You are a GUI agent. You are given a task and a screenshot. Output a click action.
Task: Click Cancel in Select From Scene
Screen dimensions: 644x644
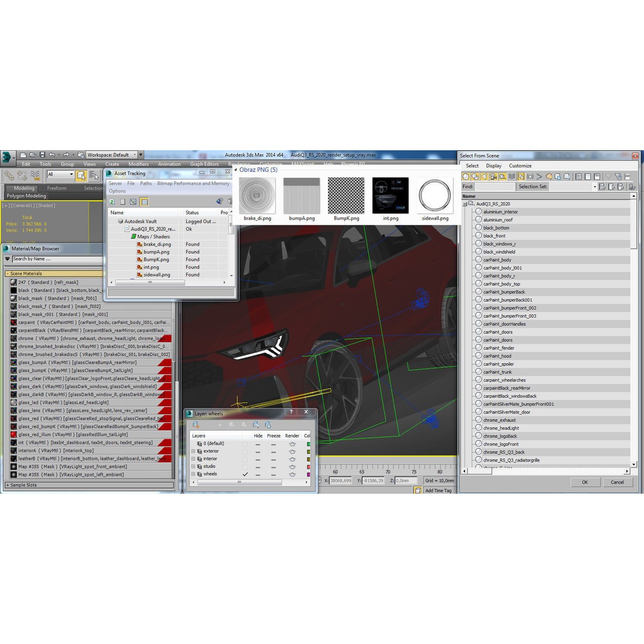pyautogui.click(x=617, y=482)
